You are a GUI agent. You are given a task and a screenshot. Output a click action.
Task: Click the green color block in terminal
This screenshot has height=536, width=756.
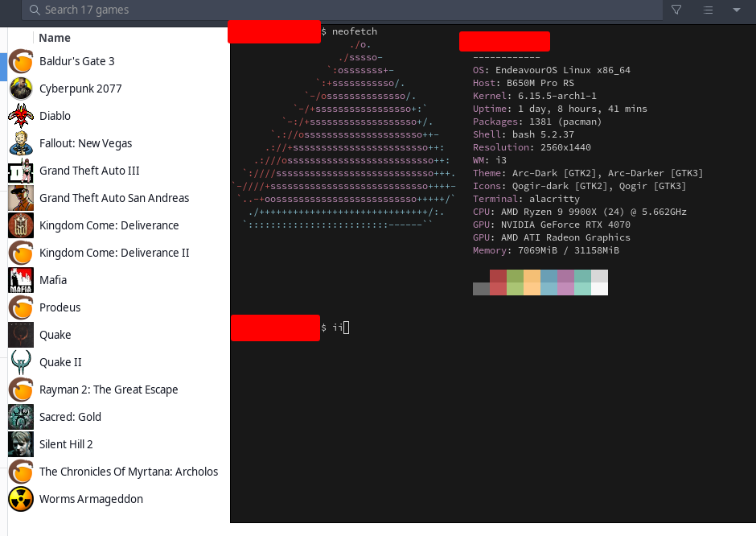click(x=515, y=282)
